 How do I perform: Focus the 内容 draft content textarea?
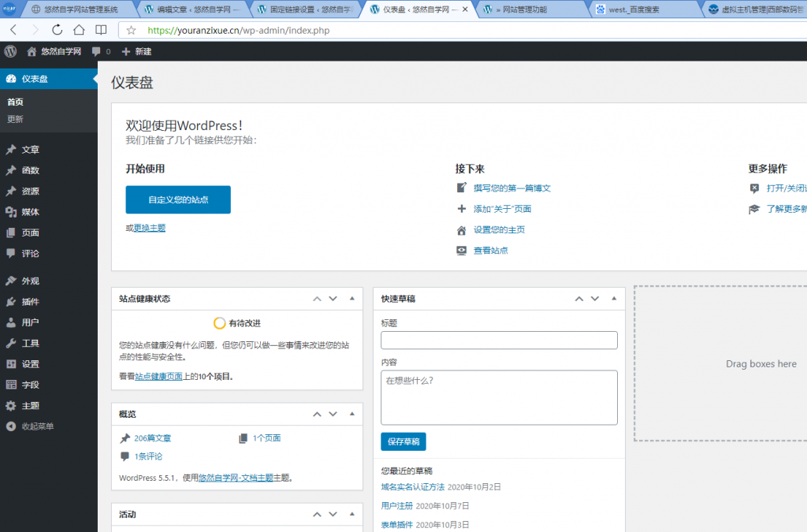(x=499, y=398)
